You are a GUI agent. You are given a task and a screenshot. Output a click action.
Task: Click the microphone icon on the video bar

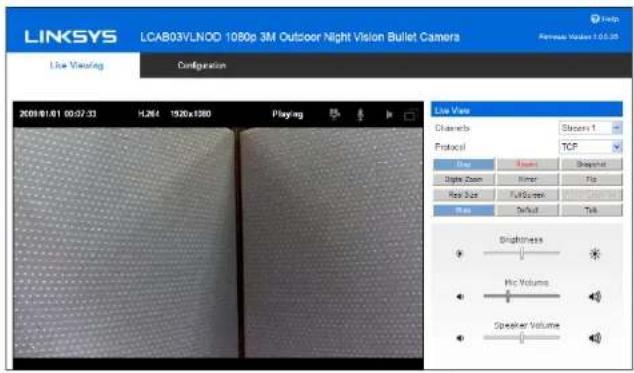[360, 115]
